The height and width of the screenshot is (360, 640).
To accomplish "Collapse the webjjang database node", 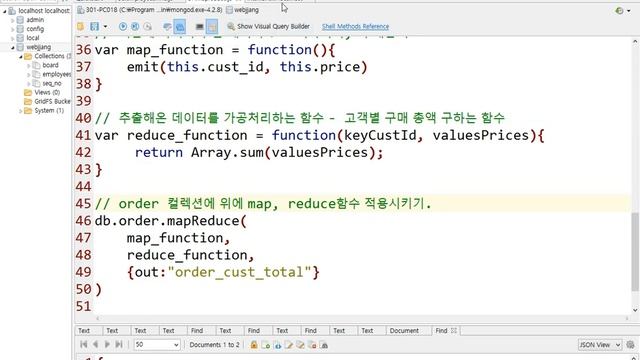I will click(x=12, y=47).
